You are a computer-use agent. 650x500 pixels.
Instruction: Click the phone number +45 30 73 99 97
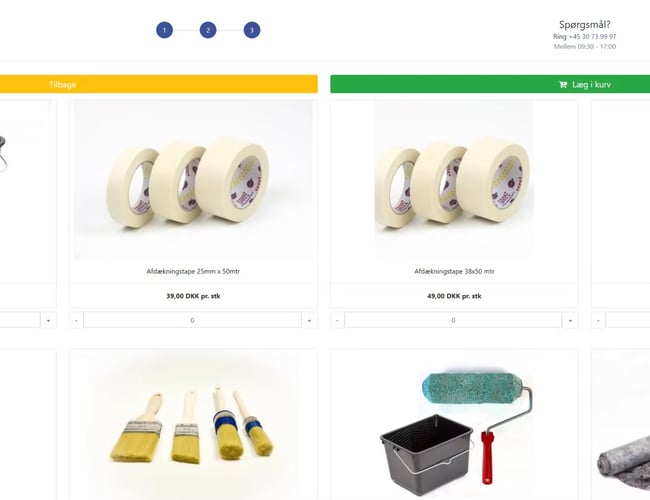tap(592, 36)
